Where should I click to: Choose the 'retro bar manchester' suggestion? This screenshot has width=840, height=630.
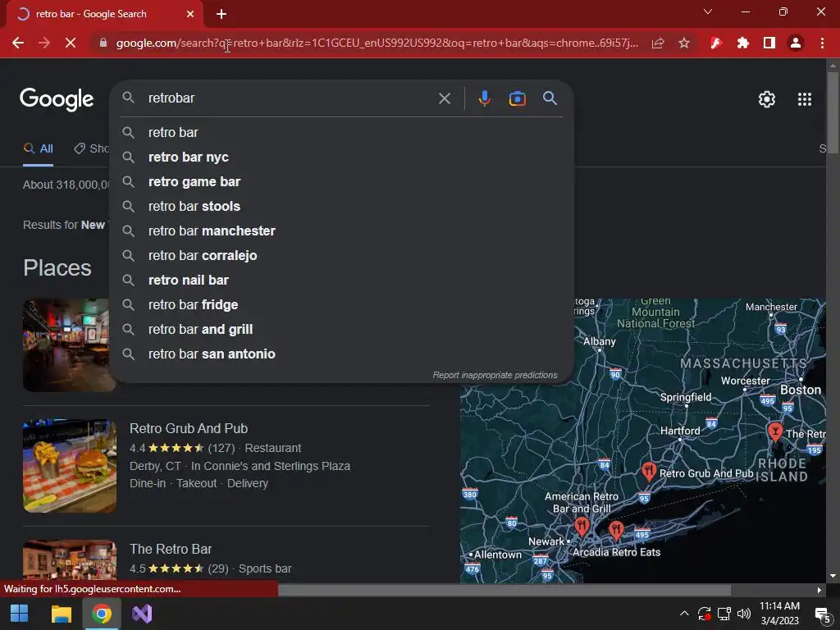click(x=341, y=231)
